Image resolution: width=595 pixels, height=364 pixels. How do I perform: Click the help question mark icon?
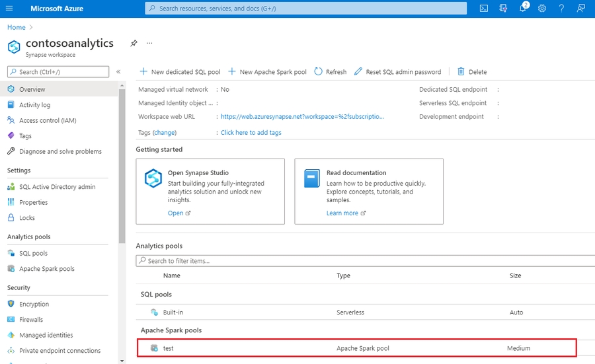pos(561,9)
